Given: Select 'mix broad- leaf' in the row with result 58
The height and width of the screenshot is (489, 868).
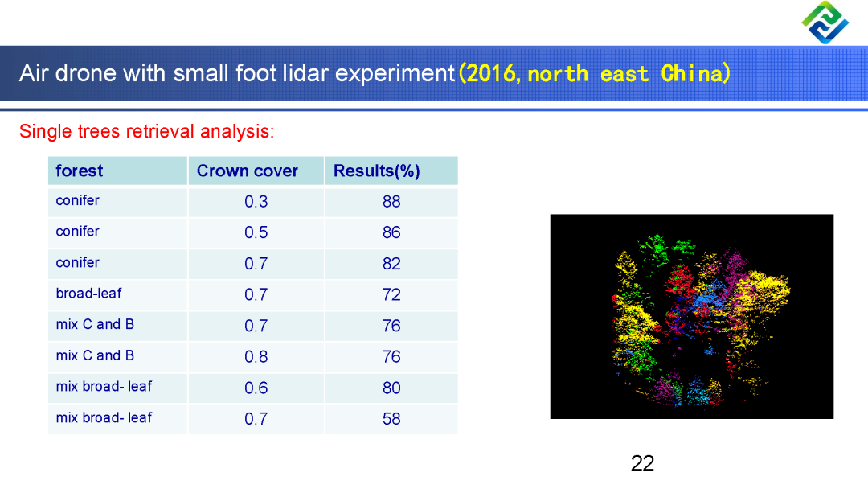Looking at the screenshot, I should coord(104,417).
